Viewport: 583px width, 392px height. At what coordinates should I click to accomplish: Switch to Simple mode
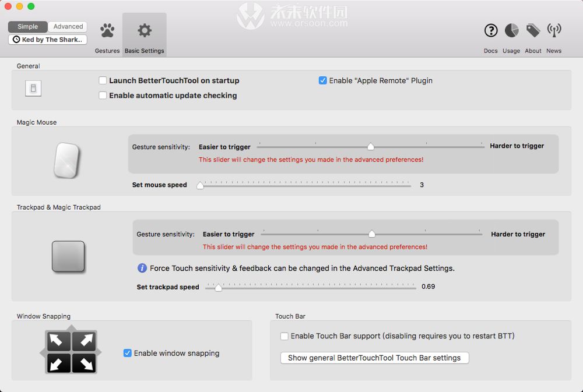28,26
